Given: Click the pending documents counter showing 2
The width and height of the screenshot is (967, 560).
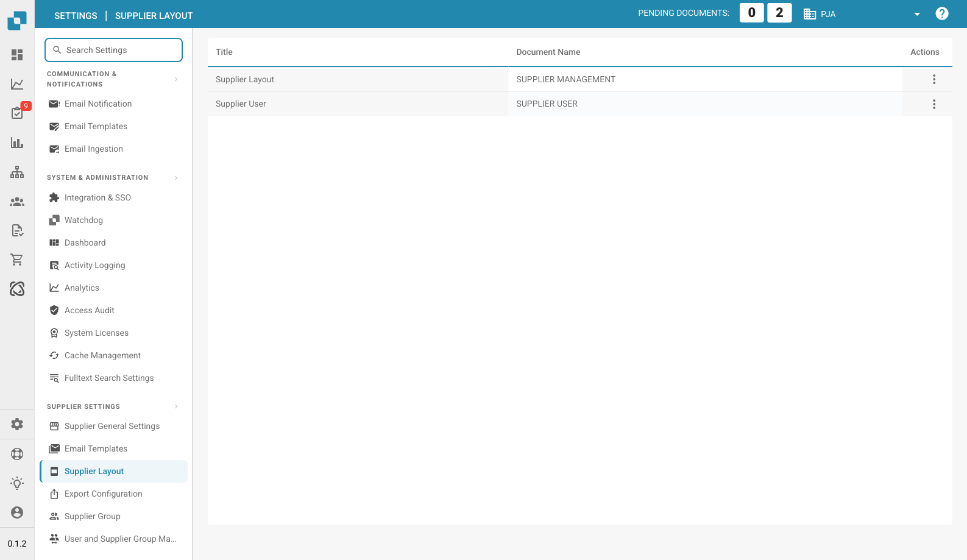Looking at the screenshot, I should pos(779,13).
